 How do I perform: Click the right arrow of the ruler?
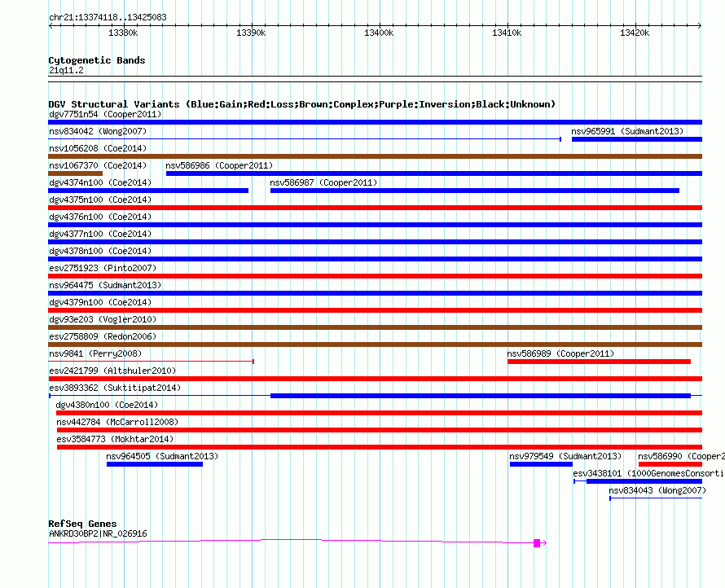tap(700, 25)
